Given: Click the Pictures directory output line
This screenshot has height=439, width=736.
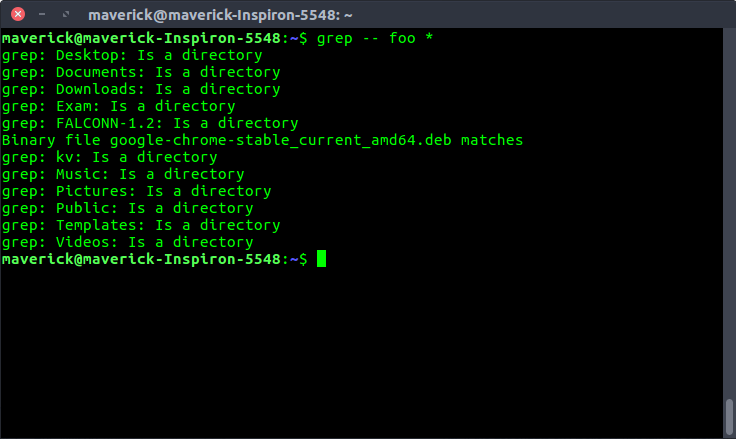Looking at the screenshot, I should click(x=137, y=191).
